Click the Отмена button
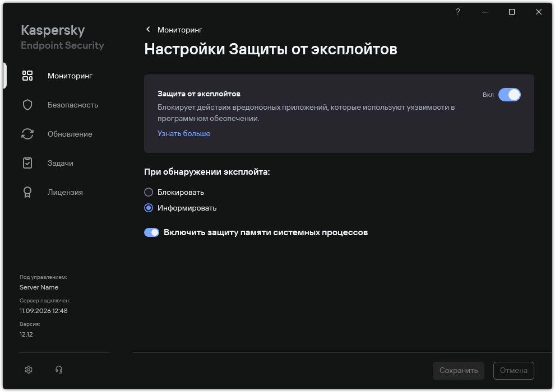555x392 pixels. point(514,370)
